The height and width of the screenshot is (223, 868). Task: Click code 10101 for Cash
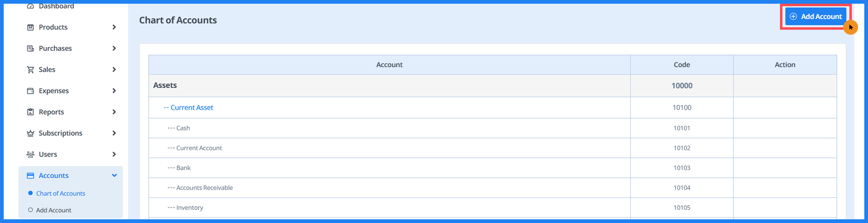[x=682, y=128]
